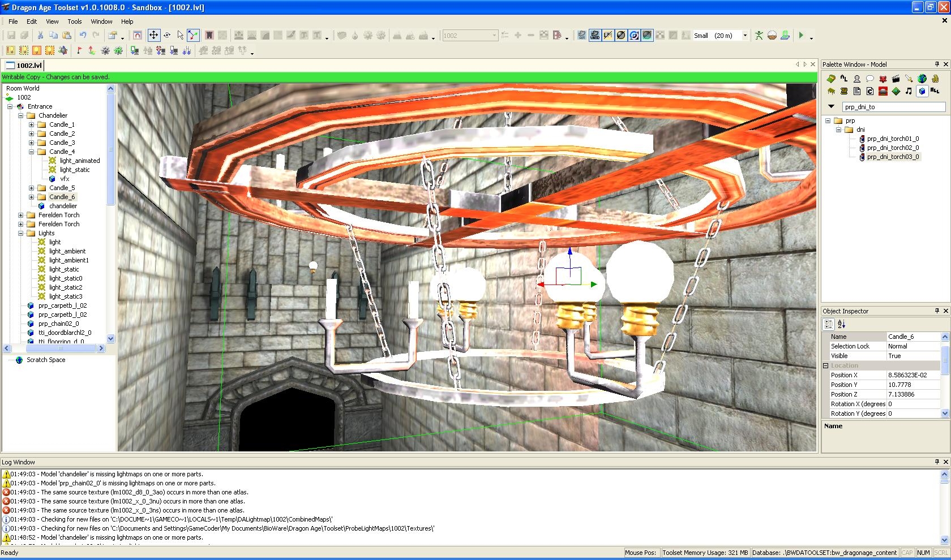Viewport: 951px width, 560px height.
Task: Click the Log Window vertical scrollbar down arrow
Action: point(945,540)
